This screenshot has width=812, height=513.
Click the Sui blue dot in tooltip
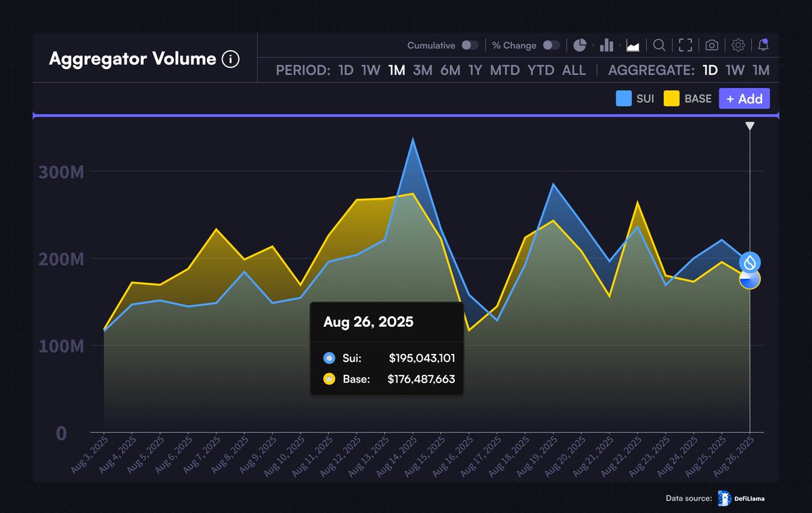click(x=330, y=357)
